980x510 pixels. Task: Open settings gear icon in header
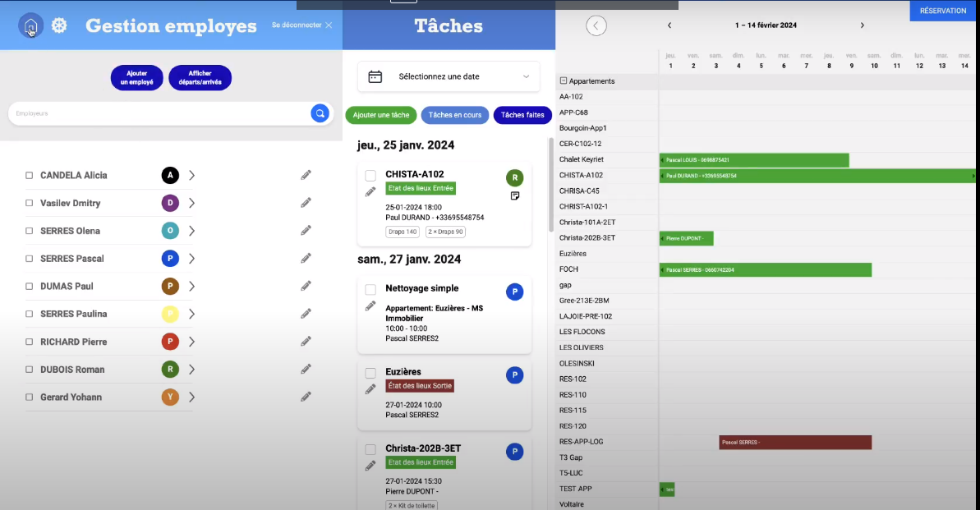tap(59, 26)
